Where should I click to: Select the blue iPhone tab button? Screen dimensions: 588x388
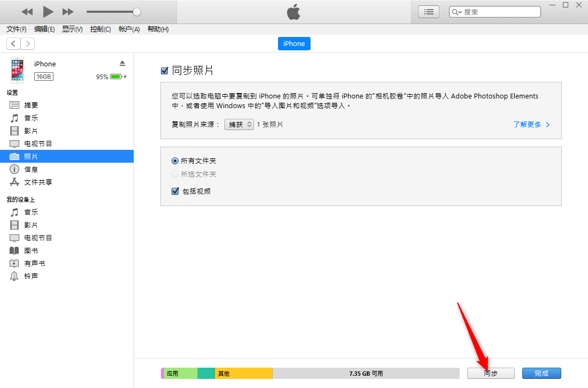tap(294, 43)
